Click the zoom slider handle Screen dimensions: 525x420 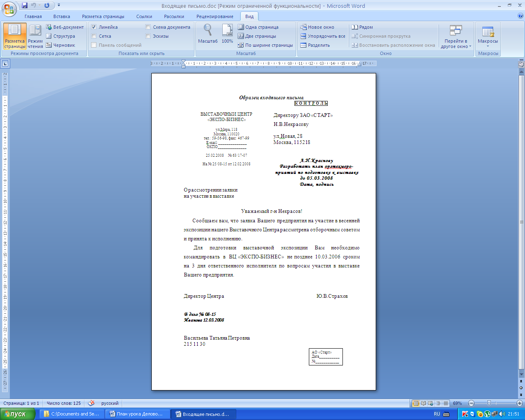[x=488, y=403]
